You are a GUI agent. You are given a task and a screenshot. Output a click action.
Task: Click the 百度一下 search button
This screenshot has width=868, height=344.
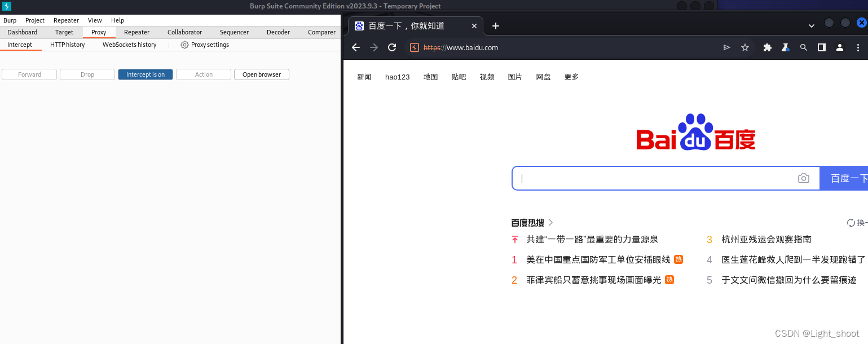coord(844,178)
